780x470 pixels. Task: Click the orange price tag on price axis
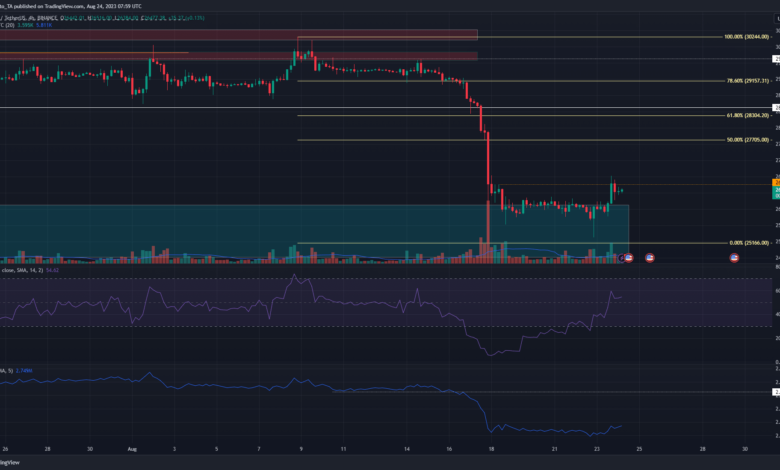tap(775, 183)
